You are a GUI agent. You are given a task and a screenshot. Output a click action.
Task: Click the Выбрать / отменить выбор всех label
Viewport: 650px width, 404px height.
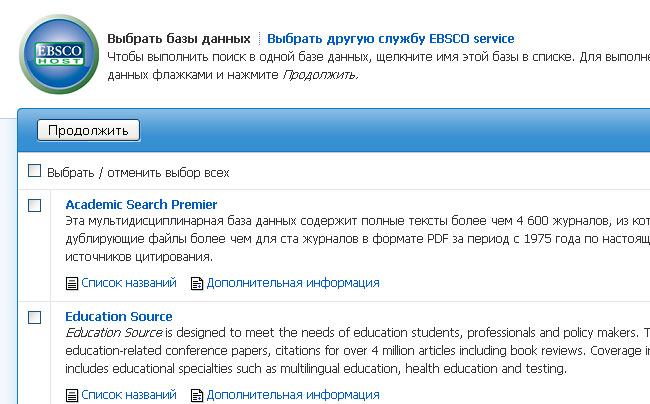coord(138,173)
